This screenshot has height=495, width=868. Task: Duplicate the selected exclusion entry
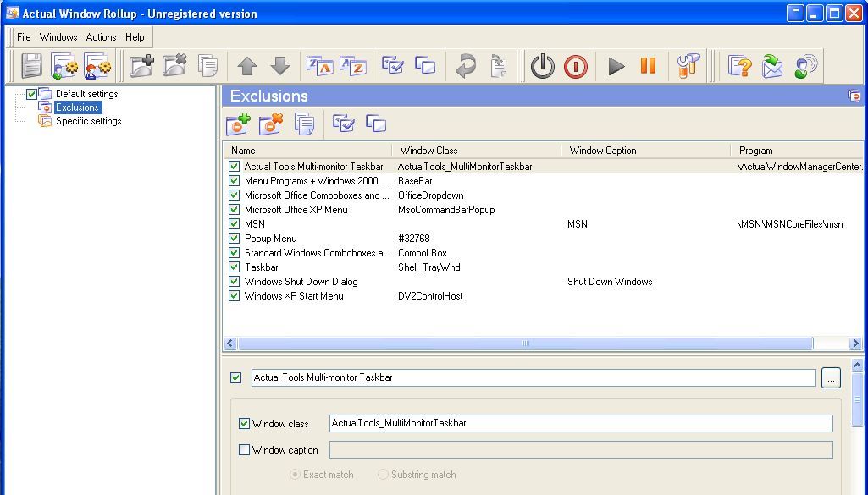pyautogui.click(x=304, y=124)
